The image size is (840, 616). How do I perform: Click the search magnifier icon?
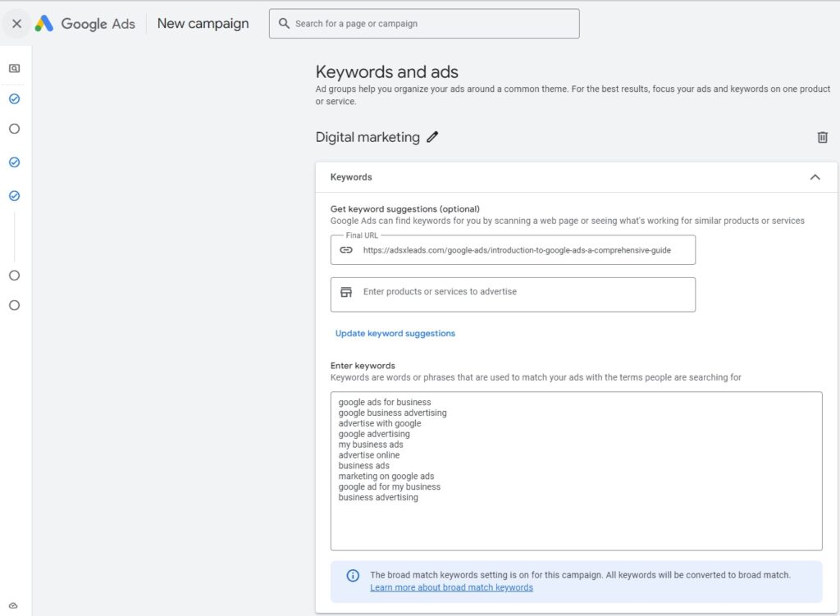point(284,24)
